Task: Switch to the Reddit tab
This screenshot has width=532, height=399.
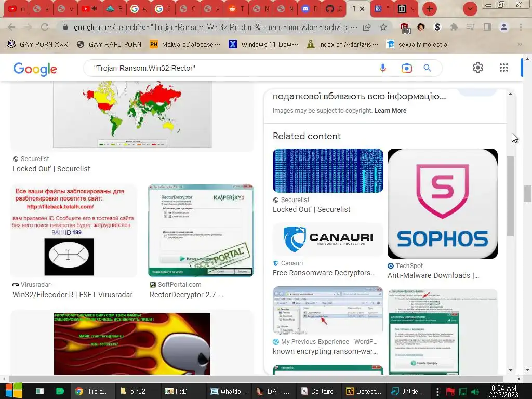Action: (x=236, y=9)
